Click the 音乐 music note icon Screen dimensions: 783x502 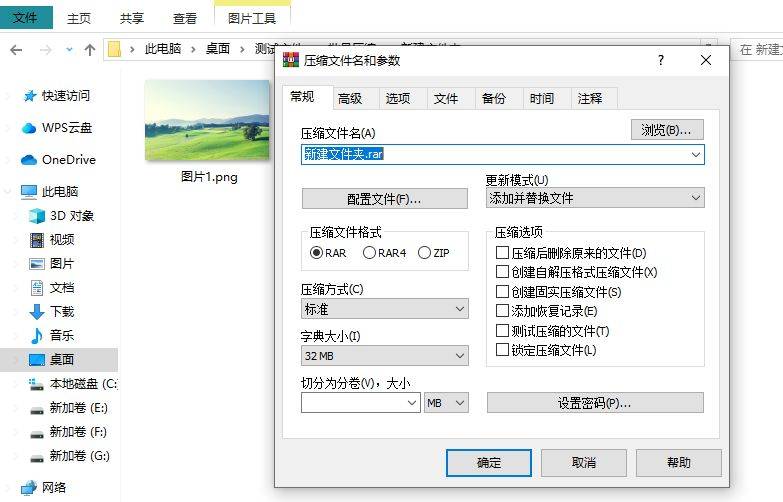[x=37, y=336]
